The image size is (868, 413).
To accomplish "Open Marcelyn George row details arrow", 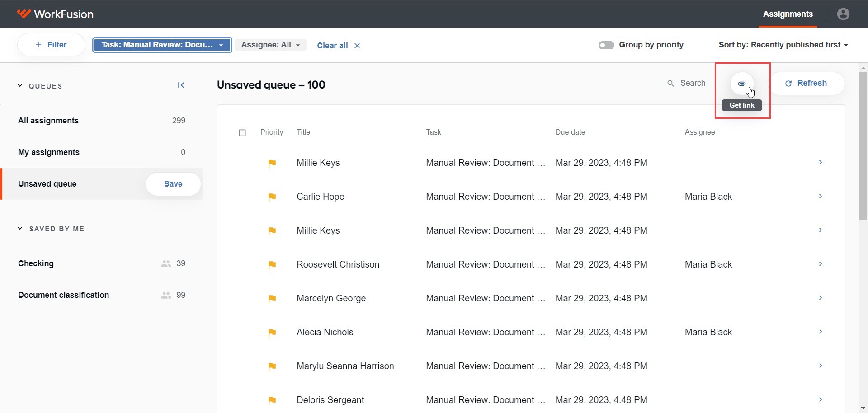I will coord(821,298).
